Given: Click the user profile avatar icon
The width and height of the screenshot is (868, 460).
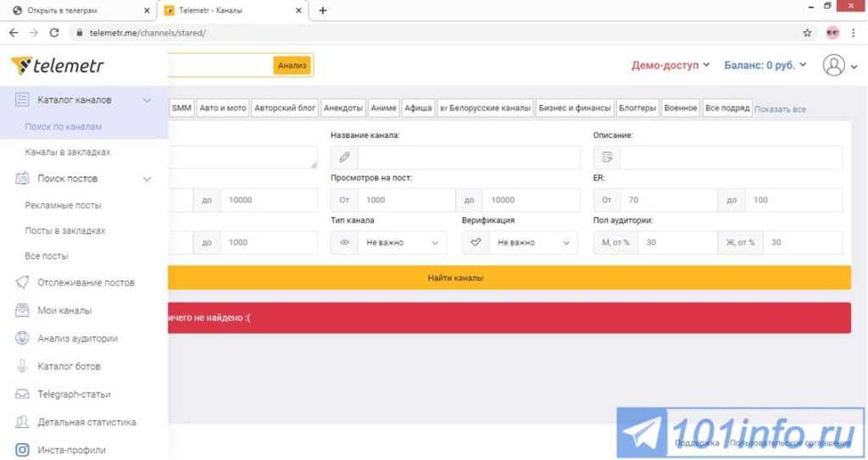Looking at the screenshot, I should pyautogui.click(x=834, y=65).
